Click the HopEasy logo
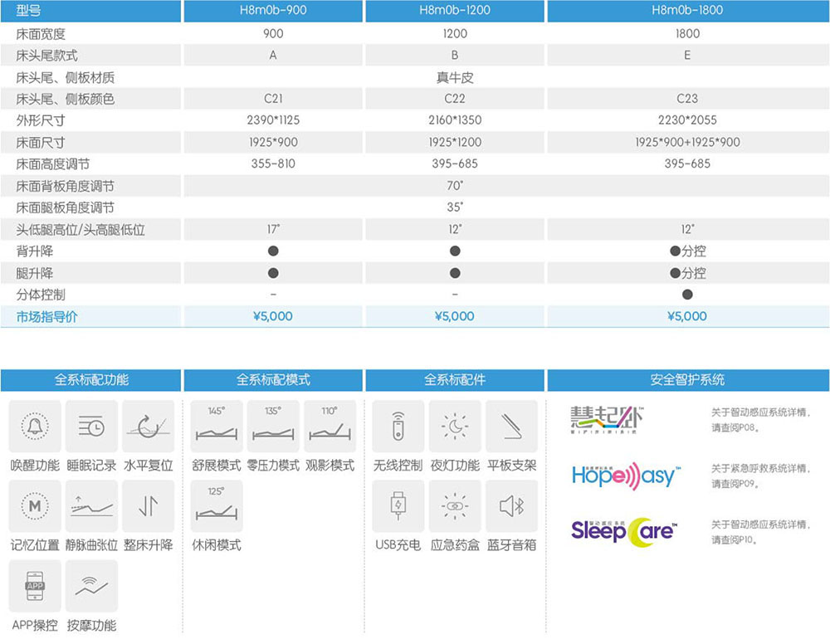The width and height of the screenshot is (830, 644). coord(626,476)
